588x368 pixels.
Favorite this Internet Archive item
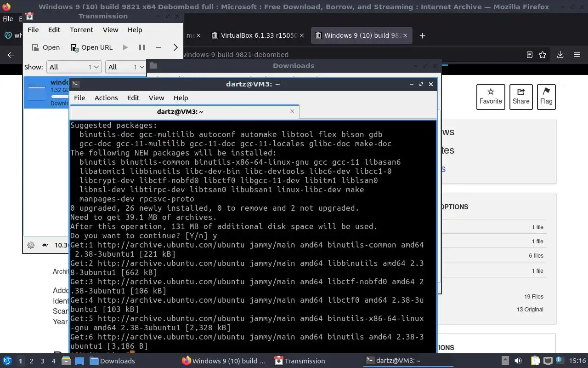[x=491, y=97]
